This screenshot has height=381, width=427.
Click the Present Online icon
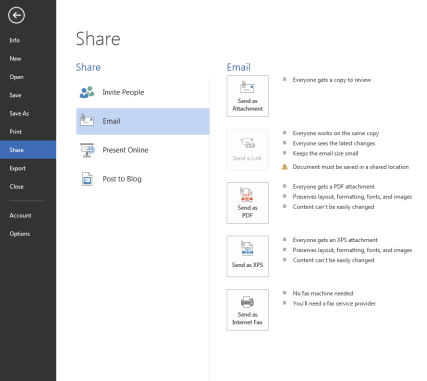(x=87, y=150)
